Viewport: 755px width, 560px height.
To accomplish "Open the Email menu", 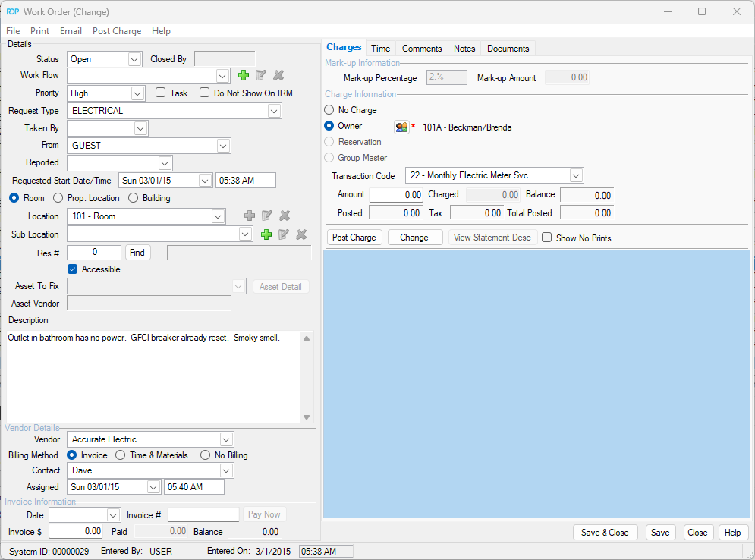I will tap(71, 31).
